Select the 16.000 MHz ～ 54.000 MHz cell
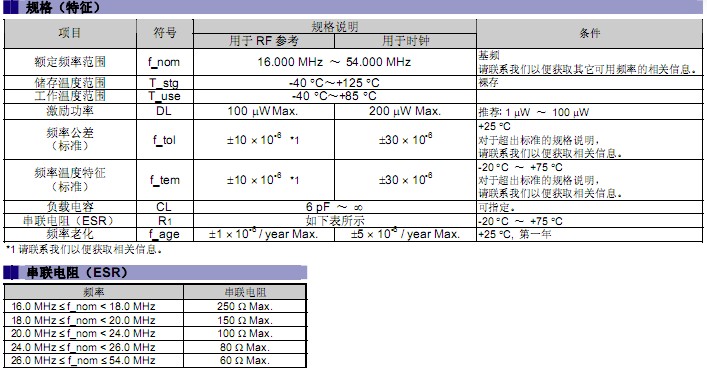707x373 pixels. [334, 62]
